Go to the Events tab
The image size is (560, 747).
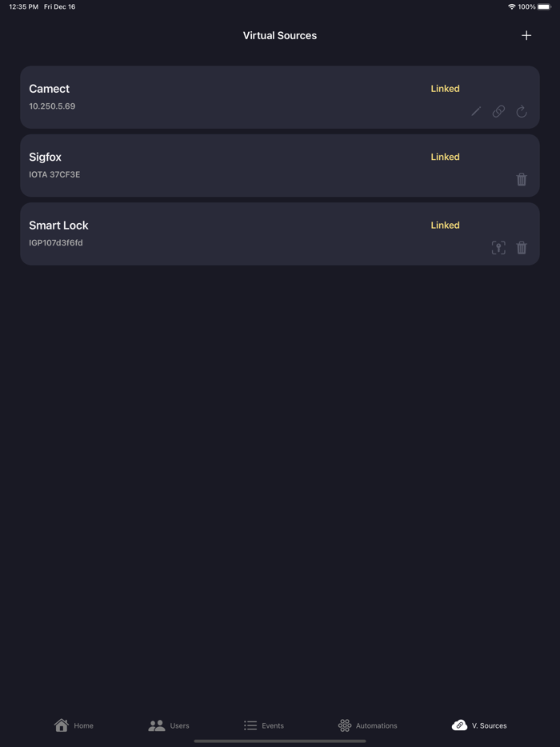[264, 725]
